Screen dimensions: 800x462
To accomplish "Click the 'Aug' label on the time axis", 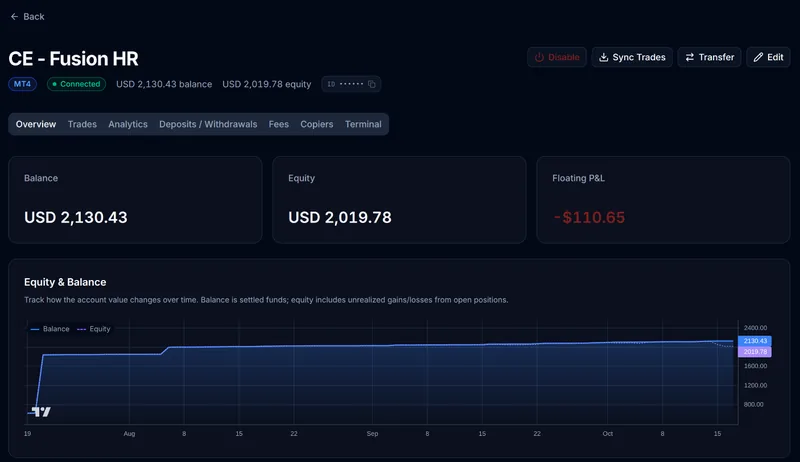I will pyautogui.click(x=129, y=433).
